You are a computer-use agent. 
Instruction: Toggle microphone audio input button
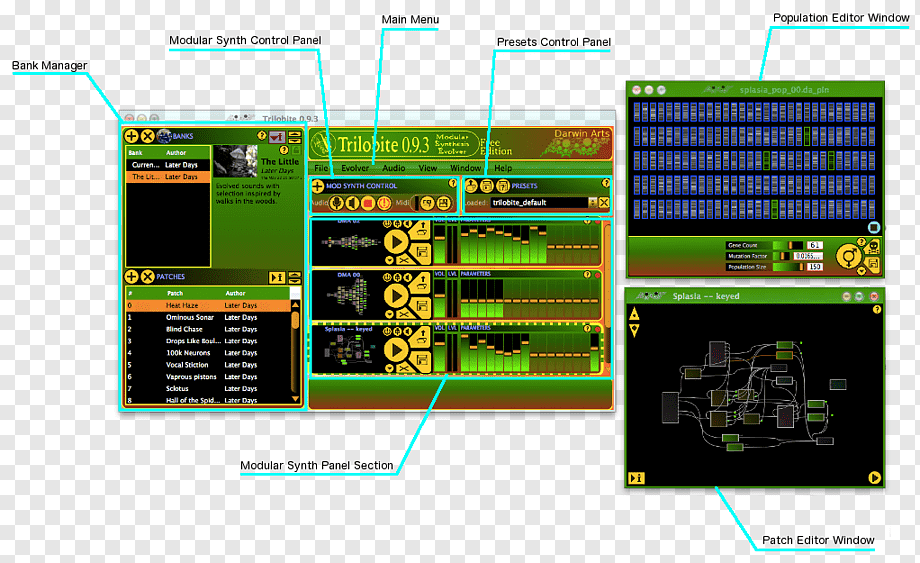[336, 203]
